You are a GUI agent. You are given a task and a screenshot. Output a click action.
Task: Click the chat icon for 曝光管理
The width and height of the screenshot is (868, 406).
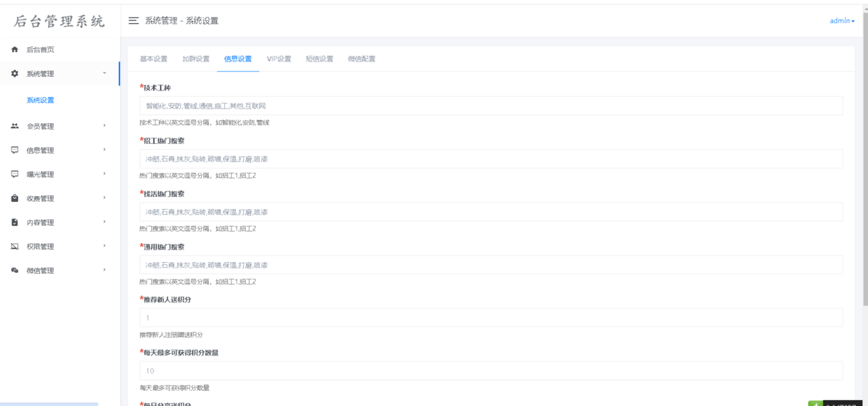click(14, 174)
